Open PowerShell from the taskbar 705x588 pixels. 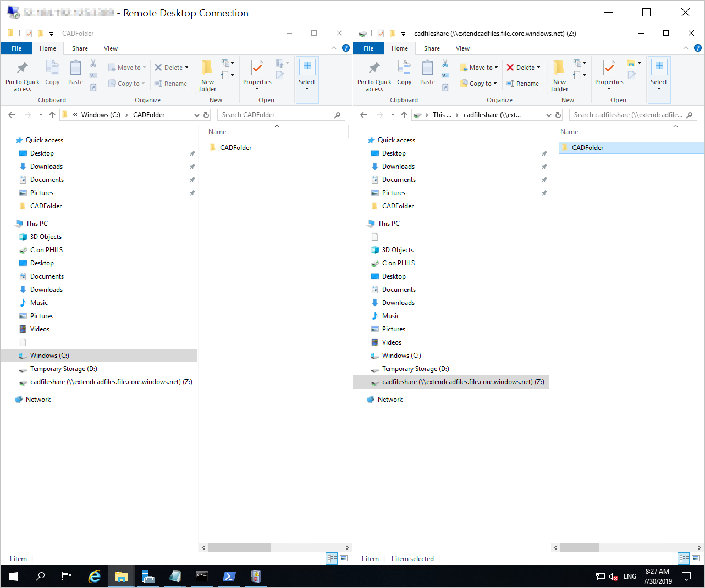229,576
